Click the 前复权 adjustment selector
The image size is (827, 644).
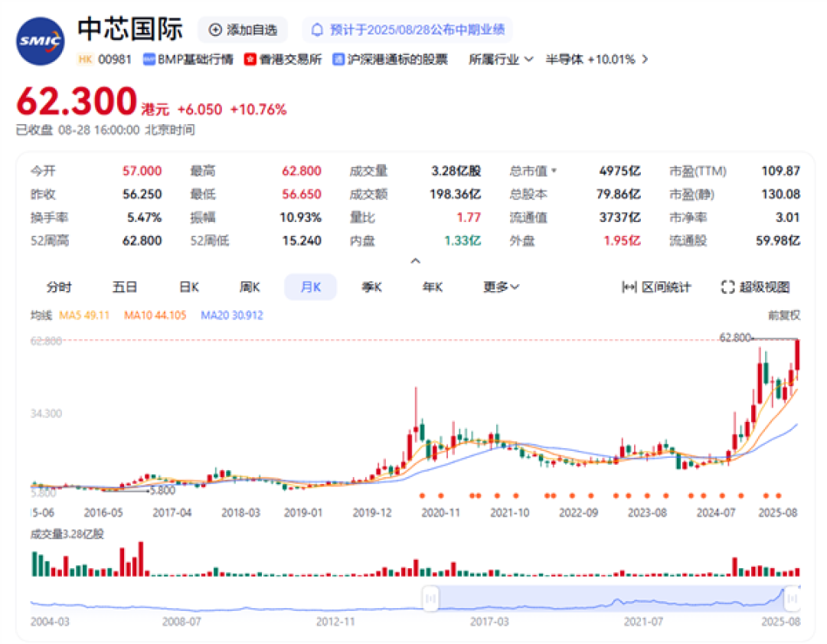coord(784,315)
